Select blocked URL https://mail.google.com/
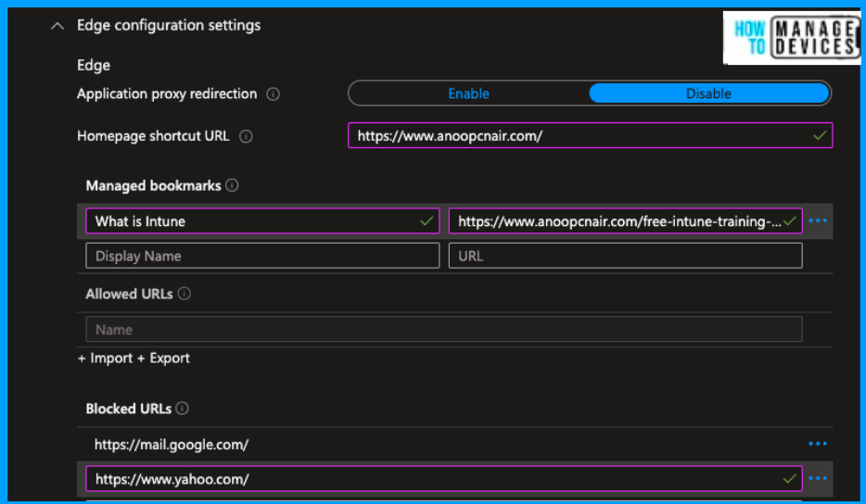 [172, 445]
